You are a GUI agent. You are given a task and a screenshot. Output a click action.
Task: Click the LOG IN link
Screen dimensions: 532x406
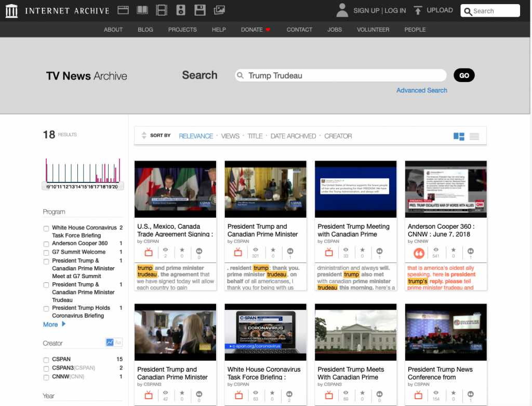coord(395,10)
